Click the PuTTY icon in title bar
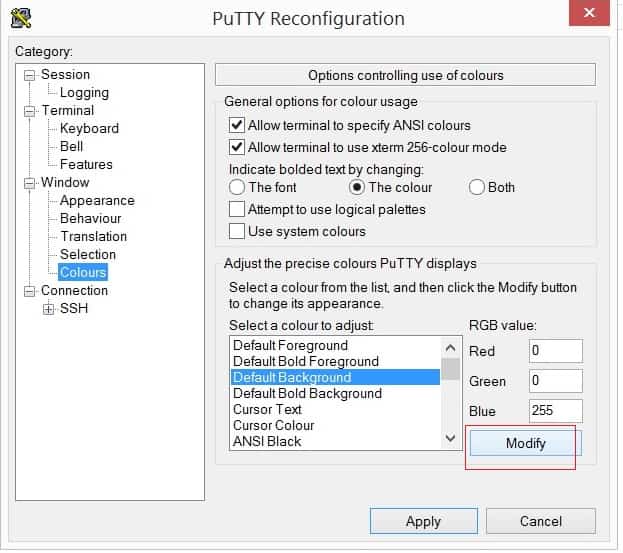 (x=21, y=18)
